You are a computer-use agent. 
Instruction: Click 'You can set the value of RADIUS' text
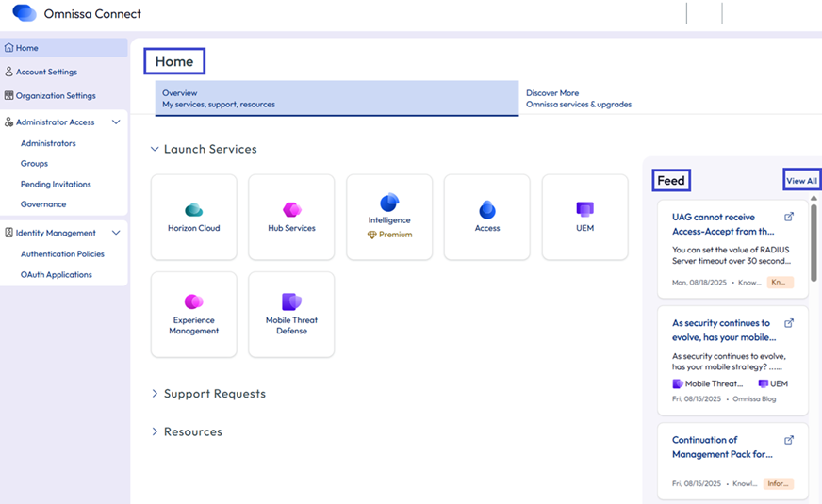tap(731, 250)
